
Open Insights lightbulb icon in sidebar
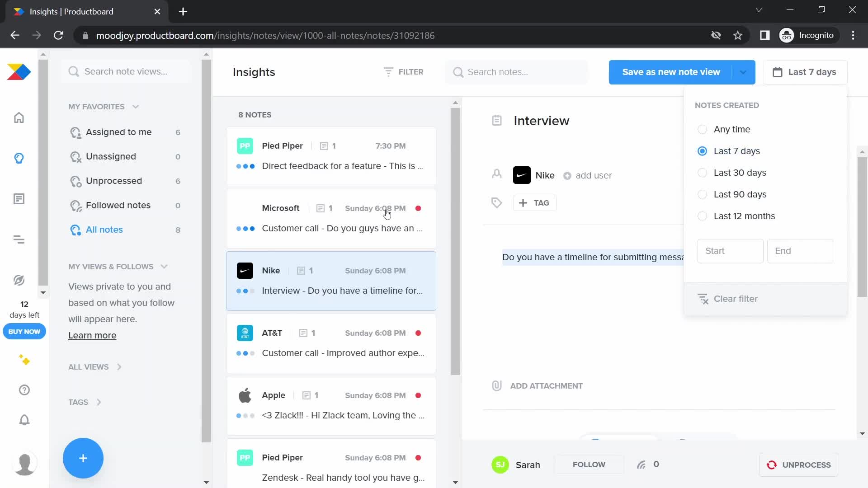click(x=19, y=158)
